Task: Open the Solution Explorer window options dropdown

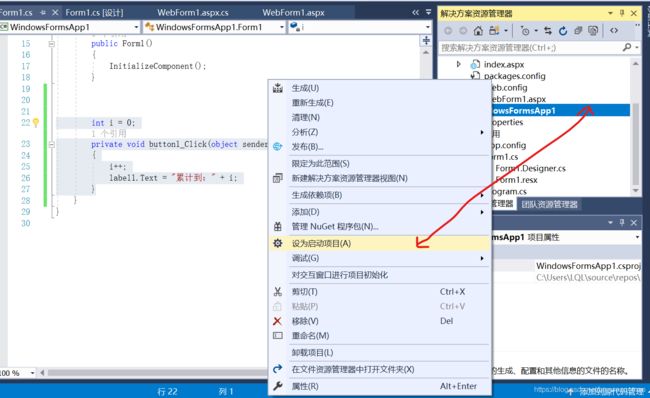Action: point(610,13)
